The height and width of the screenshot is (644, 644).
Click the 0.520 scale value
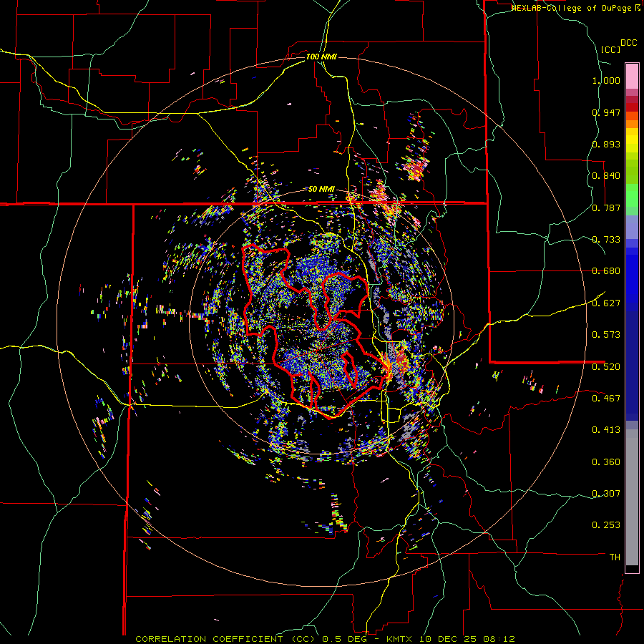[606, 366]
